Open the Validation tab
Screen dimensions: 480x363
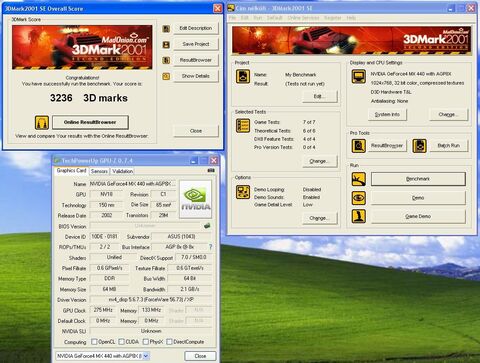coord(122,171)
